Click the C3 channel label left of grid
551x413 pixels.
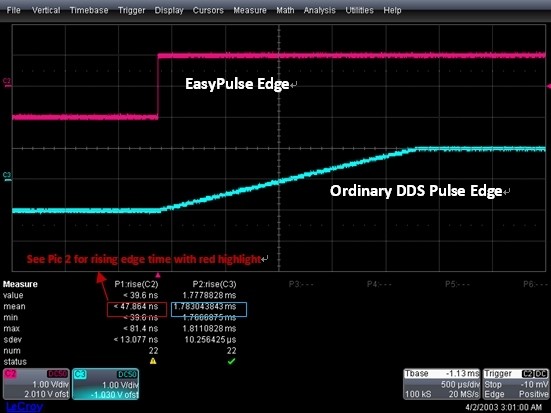7,176
